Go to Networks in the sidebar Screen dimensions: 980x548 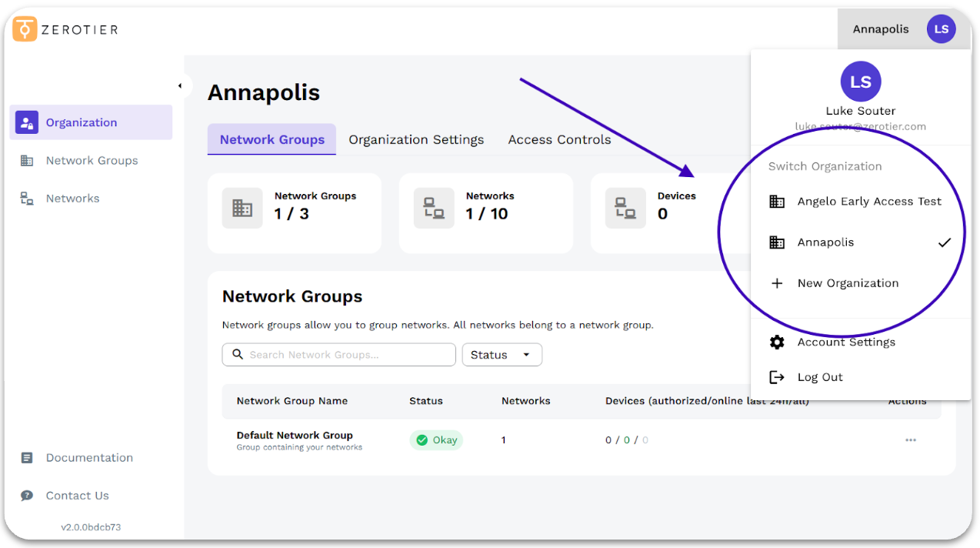click(x=72, y=199)
